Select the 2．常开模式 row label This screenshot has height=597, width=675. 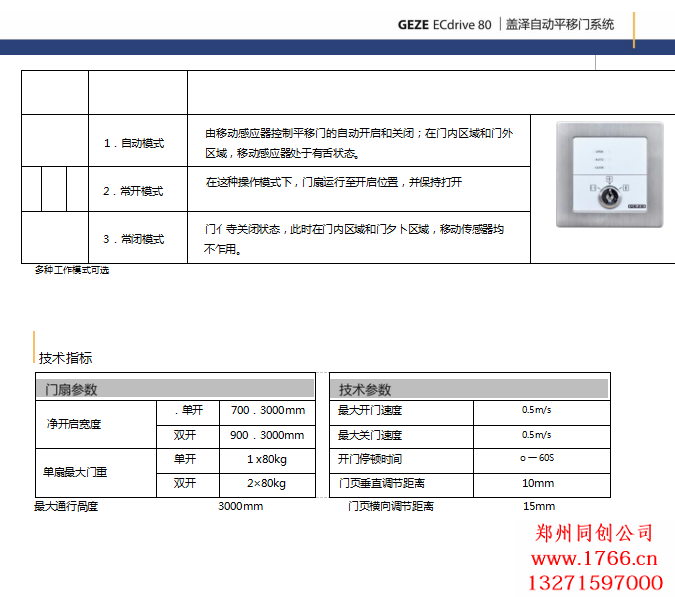pyautogui.click(x=133, y=191)
